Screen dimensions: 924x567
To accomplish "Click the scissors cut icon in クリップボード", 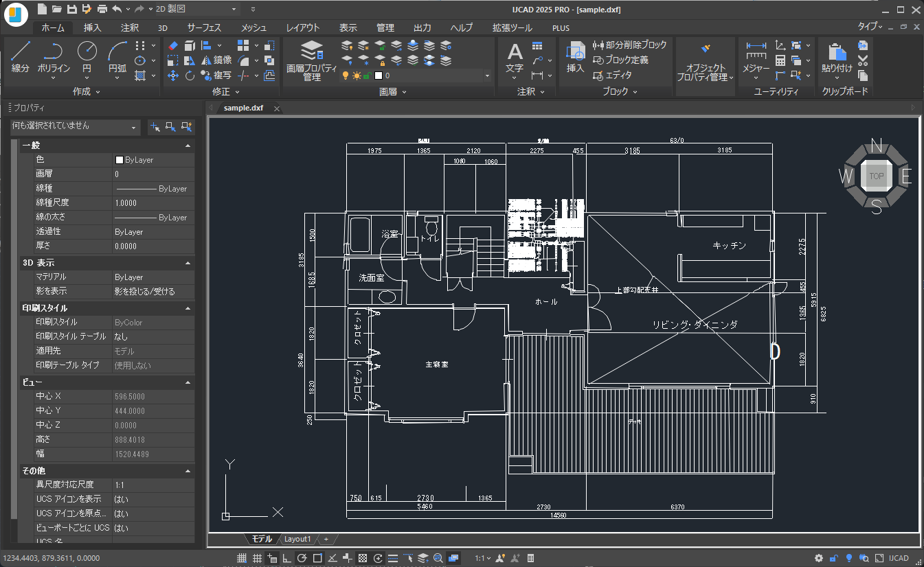I will pyautogui.click(x=864, y=60).
